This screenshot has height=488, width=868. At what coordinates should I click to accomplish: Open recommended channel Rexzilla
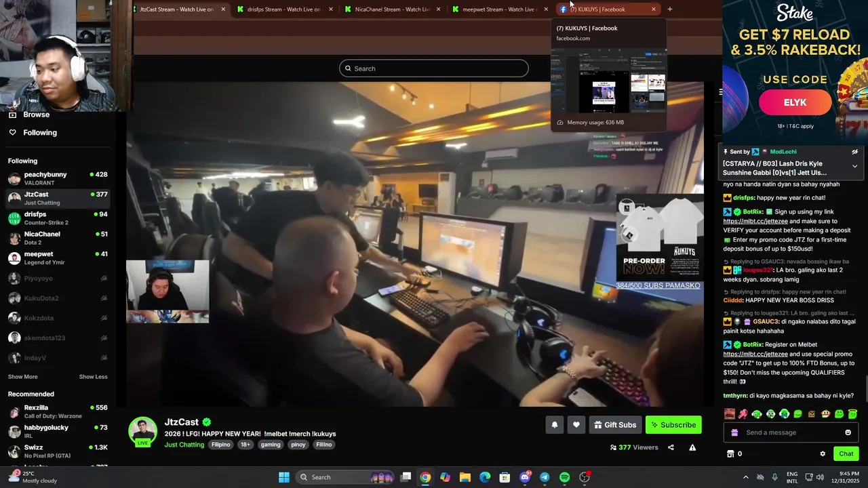pyautogui.click(x=58, y=411)
